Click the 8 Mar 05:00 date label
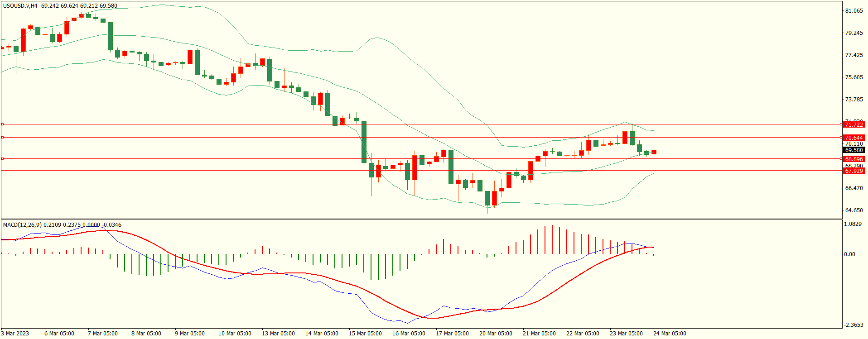The width and height of the screenshot is (868, 339). [x=146, y=334]
